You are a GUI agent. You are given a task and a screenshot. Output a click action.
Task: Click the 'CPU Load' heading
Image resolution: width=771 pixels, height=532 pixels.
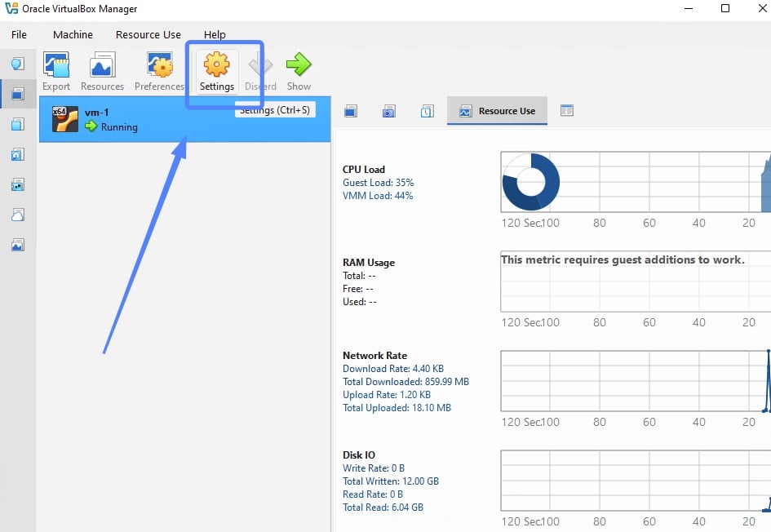(x=364, y=169)
